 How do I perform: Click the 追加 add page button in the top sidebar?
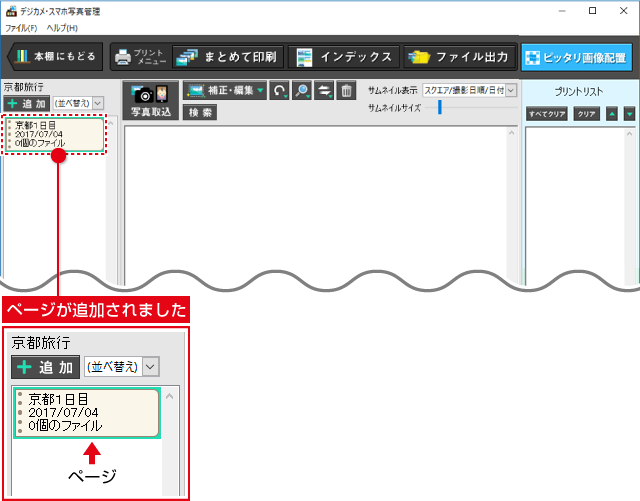point(27,103)
